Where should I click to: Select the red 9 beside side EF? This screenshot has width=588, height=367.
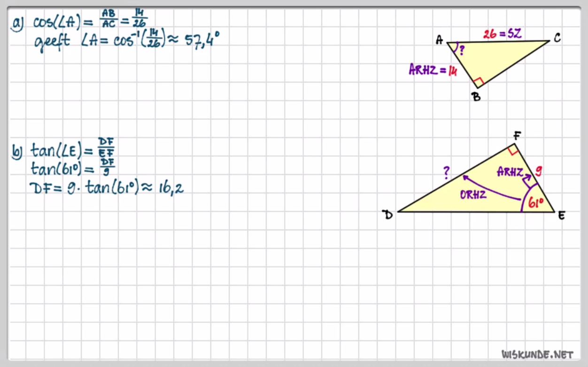click(539, 172)
